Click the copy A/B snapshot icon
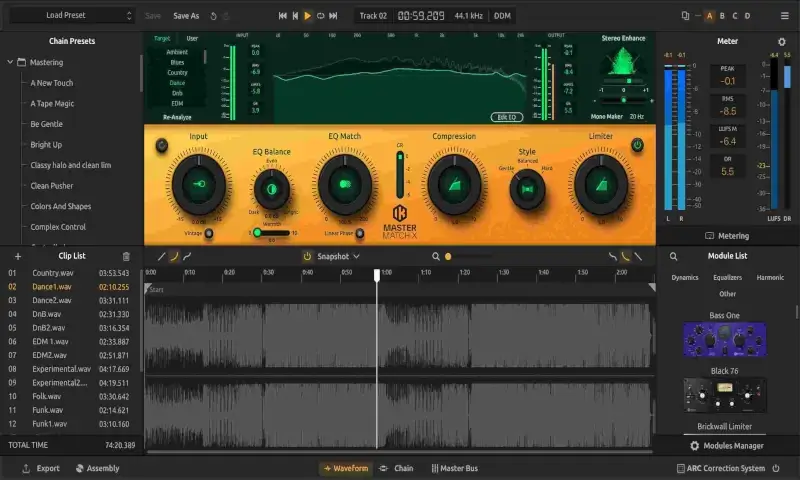800x480 pixels. point(685,16)
